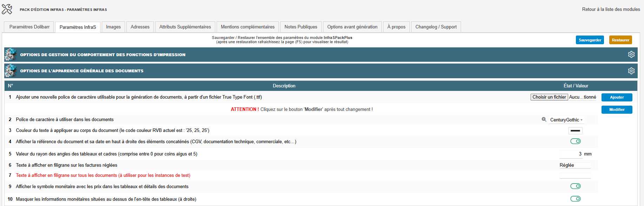Click the Description column header
644x206 pixels.
coord(284,86)
